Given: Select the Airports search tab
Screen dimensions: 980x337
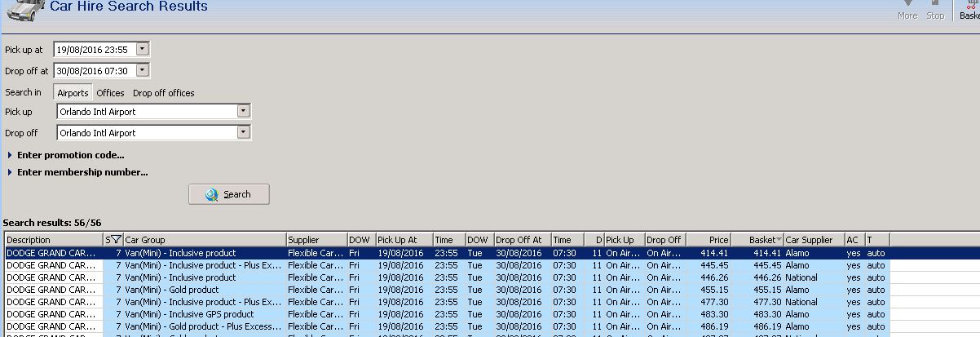Looking at the screenshot, I should [x=73, y=93].
